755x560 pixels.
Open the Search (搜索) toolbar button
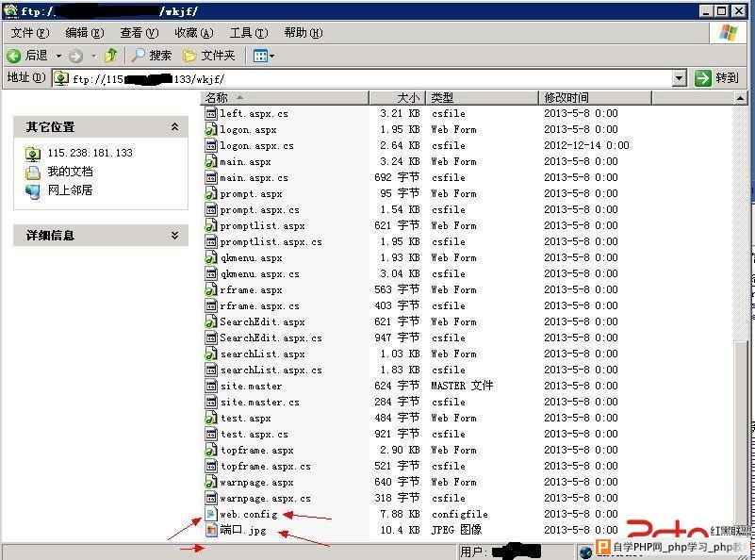pos(151,56)
